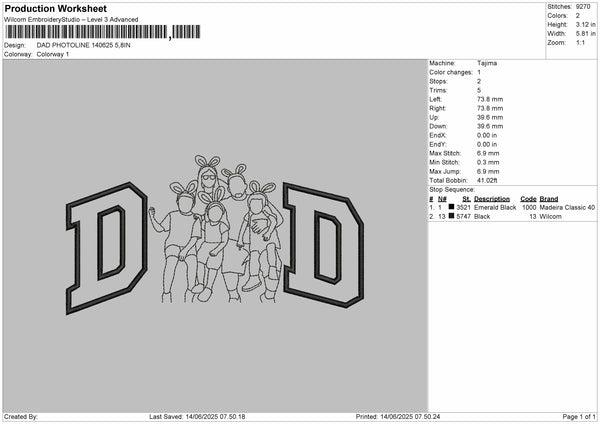Select the stitch count cell '3521'

(463, 207)
